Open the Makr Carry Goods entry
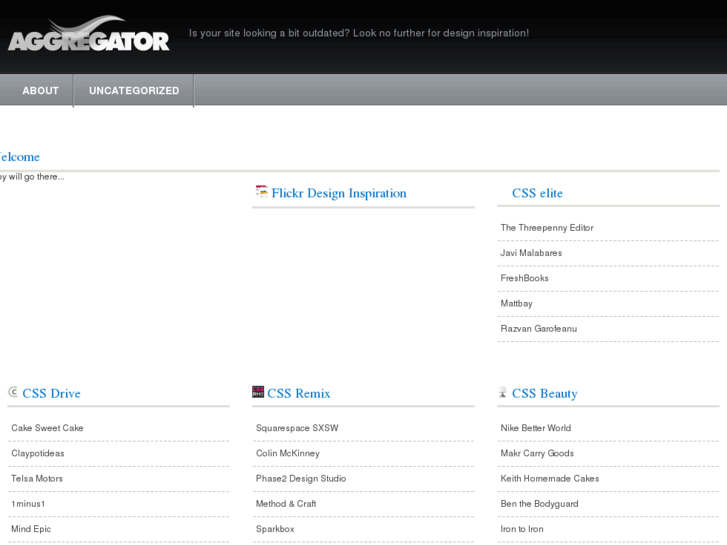This screenshot has height=545, width=727. tap(537, 453)
